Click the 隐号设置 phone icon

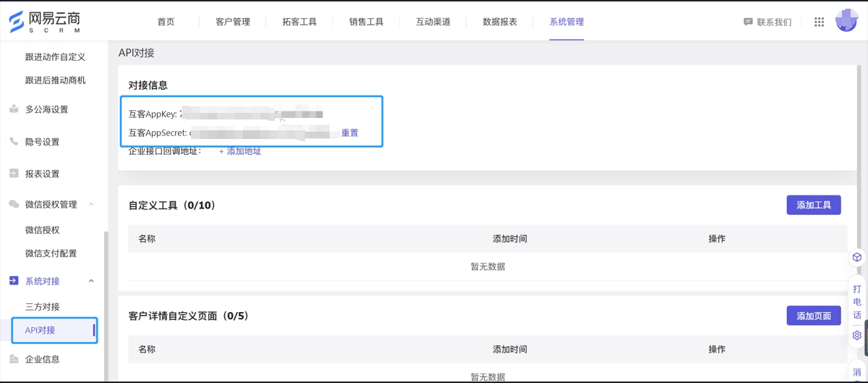(x=14, y=142)
